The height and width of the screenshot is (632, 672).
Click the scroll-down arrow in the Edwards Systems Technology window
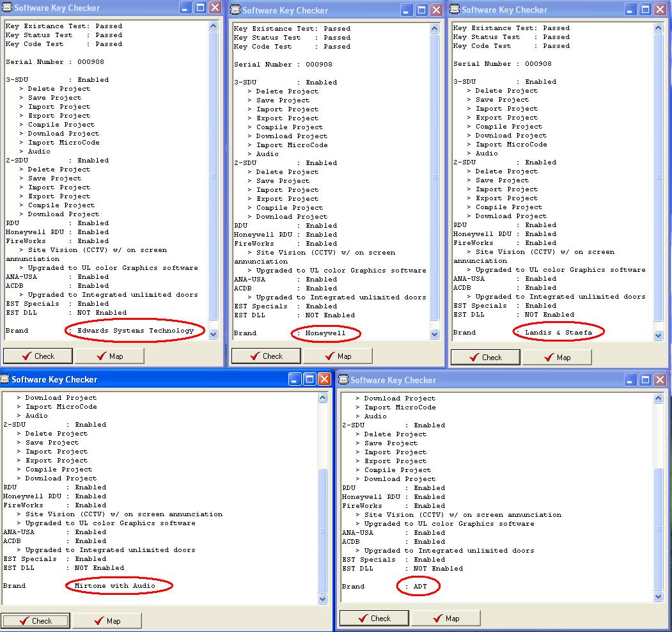[214, 335]
